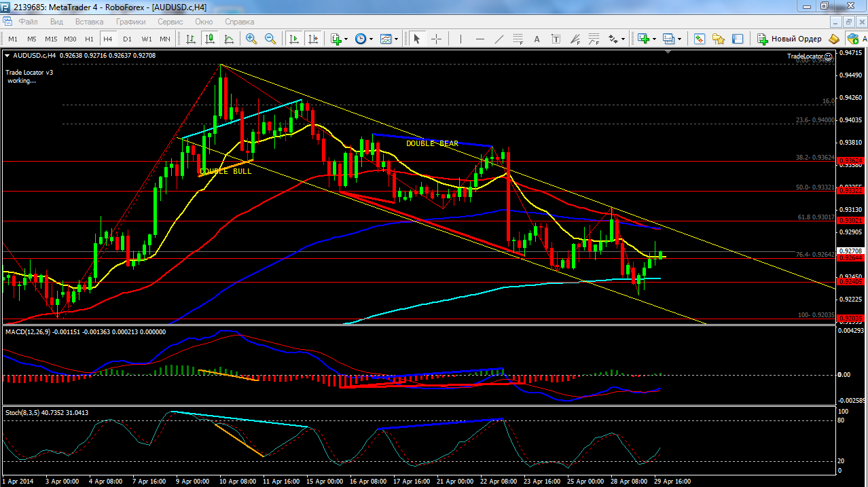Select the H1 timeframe
Viewport: 868px width, 487px height.
pyautogui.click(x=89, y=39)
